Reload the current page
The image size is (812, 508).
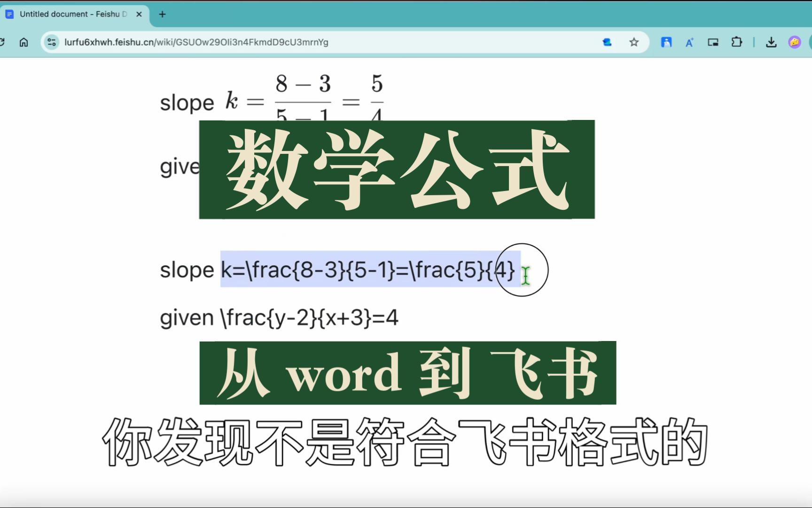[x=4, y=42]
